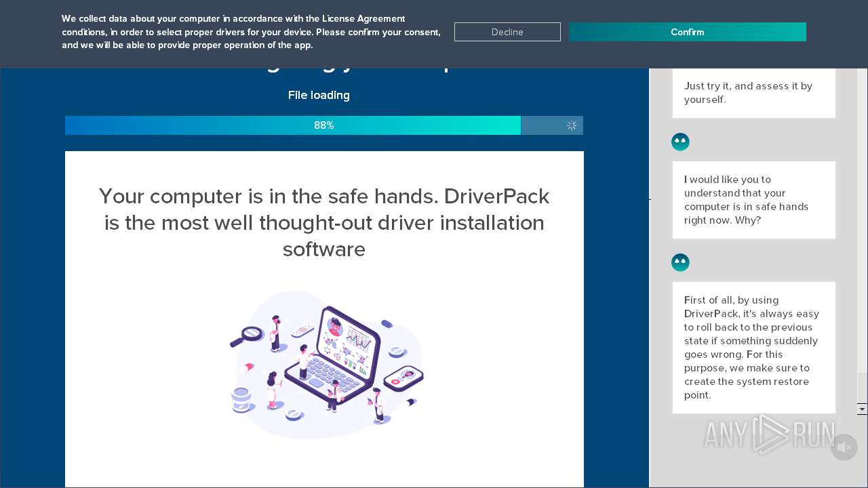This screenshot has width=868, height=488.
Task: Click 'I would like you to understand' message
Action: [x=754, y=200]
